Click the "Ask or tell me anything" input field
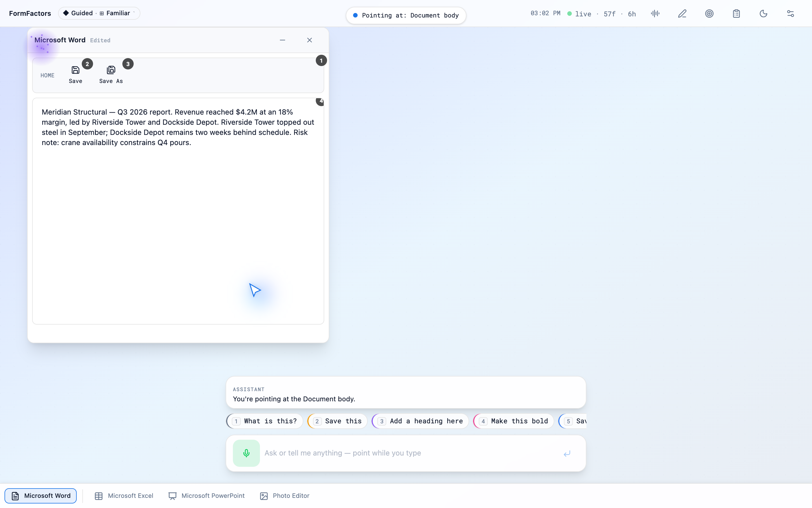Screen dimensions: 812x508 tap(409, 453)
